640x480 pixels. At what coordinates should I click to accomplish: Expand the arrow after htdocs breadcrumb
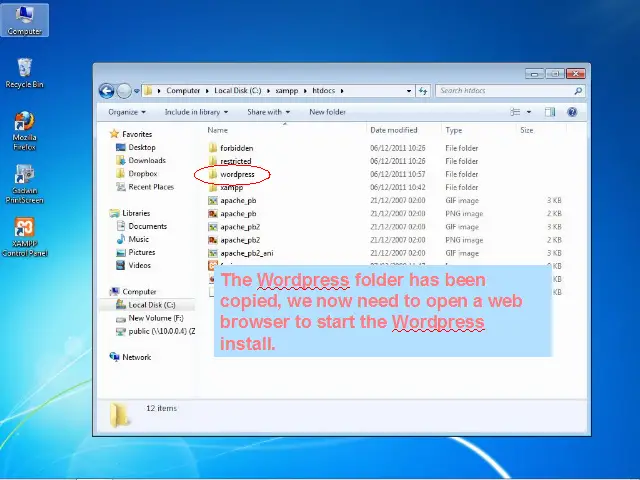[x=342, y=91]
